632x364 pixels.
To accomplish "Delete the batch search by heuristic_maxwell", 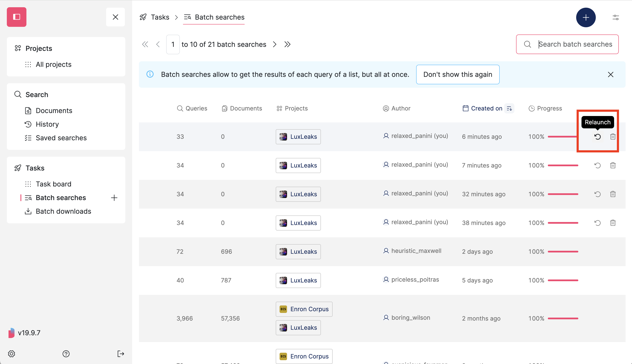I will click(x=613, y=251).
